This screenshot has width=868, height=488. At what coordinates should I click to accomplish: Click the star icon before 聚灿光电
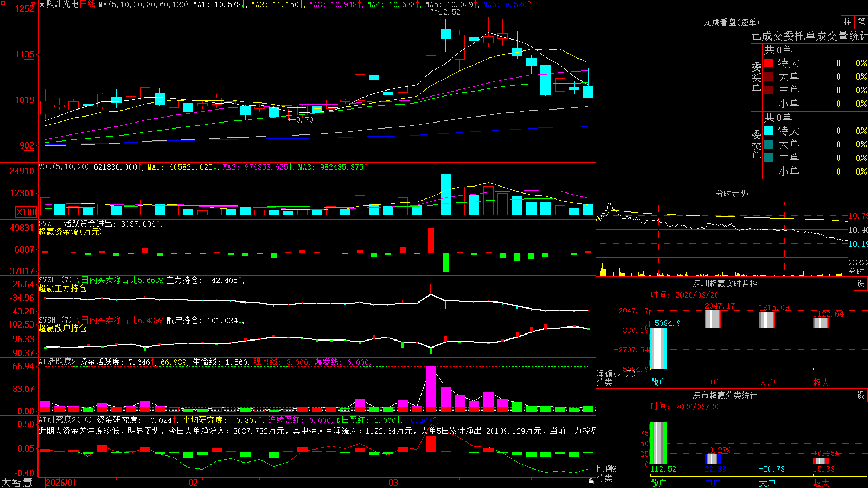pyautogui.click(x=42, y=4)
